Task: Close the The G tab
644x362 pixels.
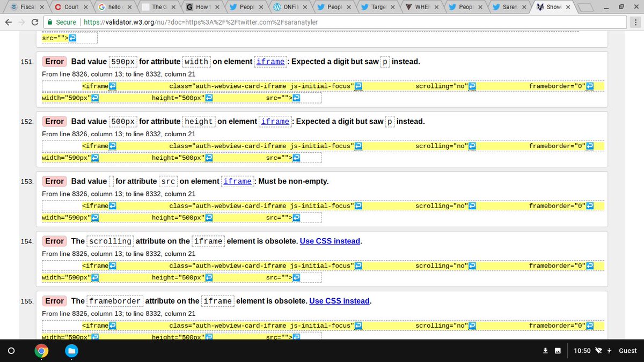Action: click(173, 7)
